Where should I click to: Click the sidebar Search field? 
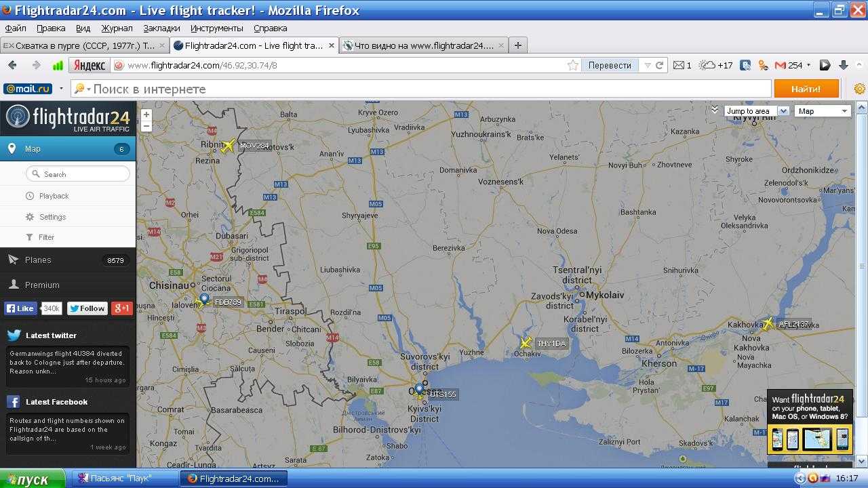(77, 174)
